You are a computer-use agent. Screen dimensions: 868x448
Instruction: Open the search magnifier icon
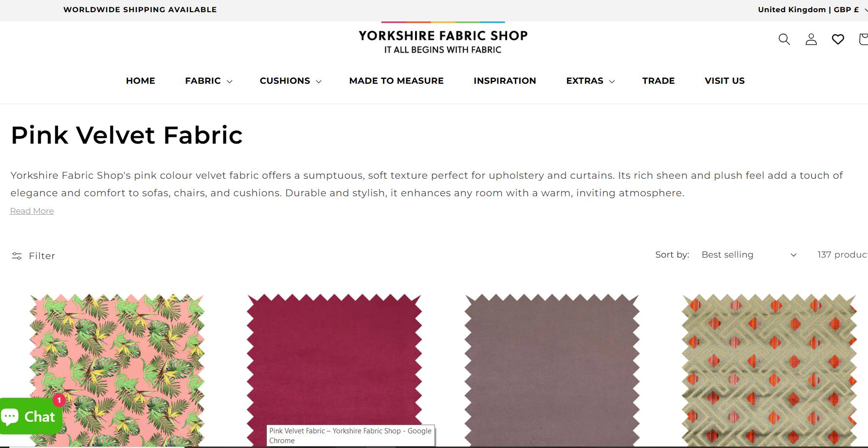tap(784, 39)
